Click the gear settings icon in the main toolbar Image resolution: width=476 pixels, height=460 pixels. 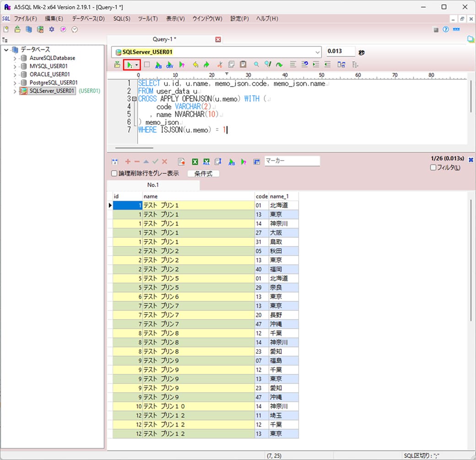pyautogui.click(x=52, y=29)
